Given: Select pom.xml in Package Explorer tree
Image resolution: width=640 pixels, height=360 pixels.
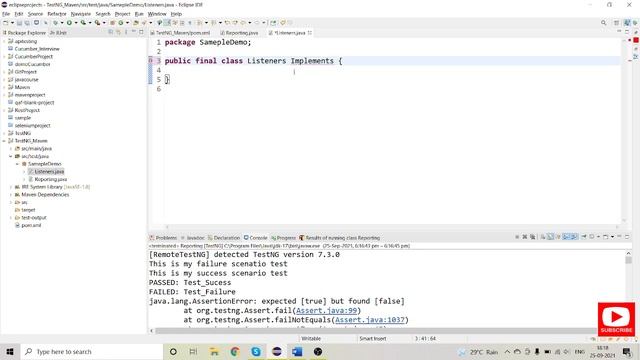Looking at the screenshot, I should [31, 225].
